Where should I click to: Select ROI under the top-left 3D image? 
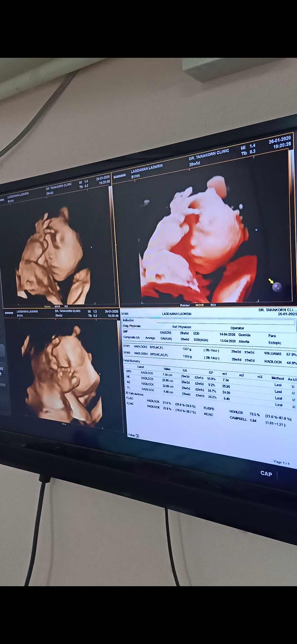pos(66,306)
